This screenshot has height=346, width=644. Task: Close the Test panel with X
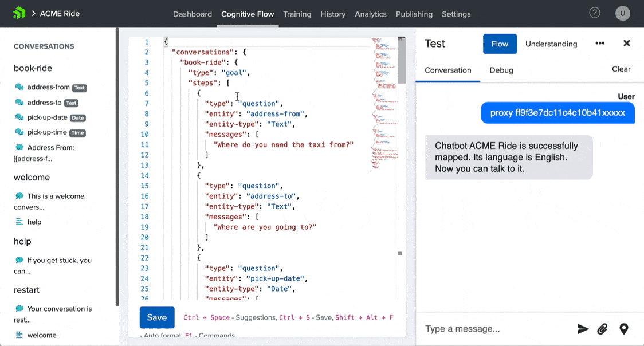pyautogui.click(x=626, y=43)
